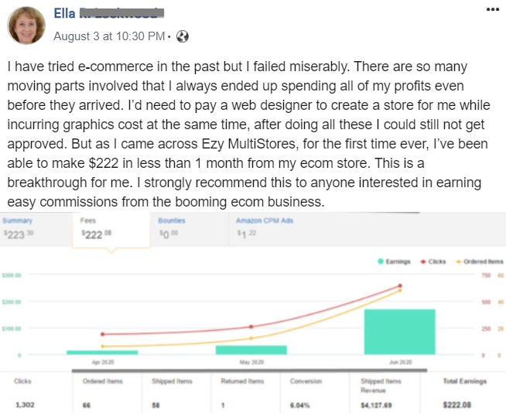Viewport: 506px width, 420px height.
Task: Open the post options three-dot menu
Action: coord(492,9)
